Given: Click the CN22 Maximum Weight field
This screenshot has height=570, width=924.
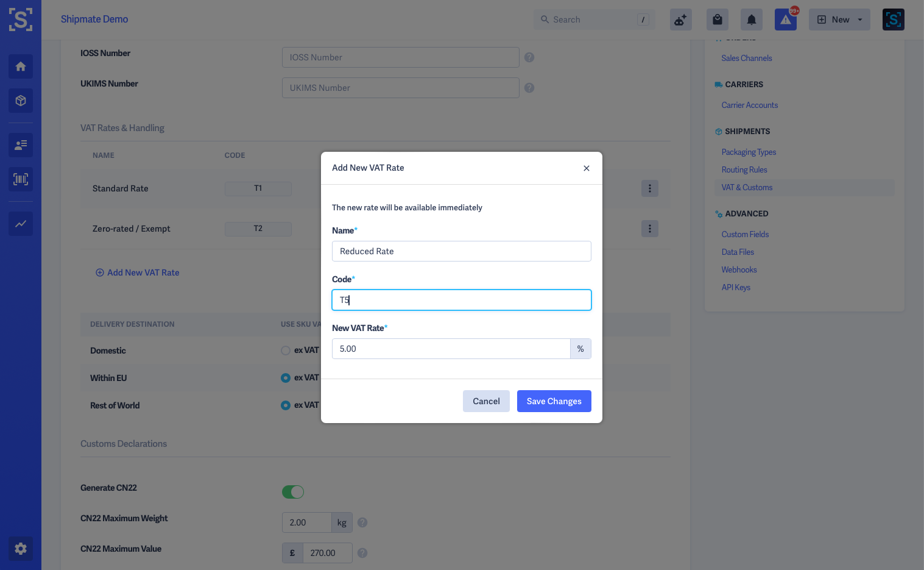Looking at the screenshot, I should click(x=307, y=522).
